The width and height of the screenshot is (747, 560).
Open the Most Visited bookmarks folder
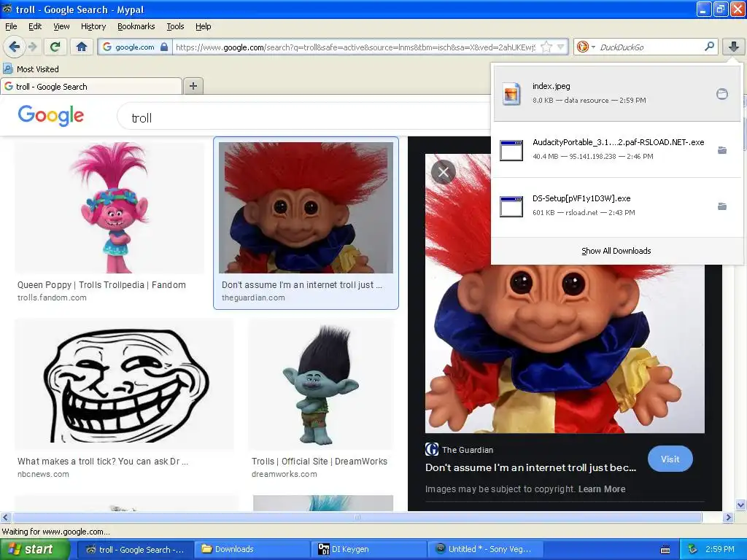click(x=31, y=69)
